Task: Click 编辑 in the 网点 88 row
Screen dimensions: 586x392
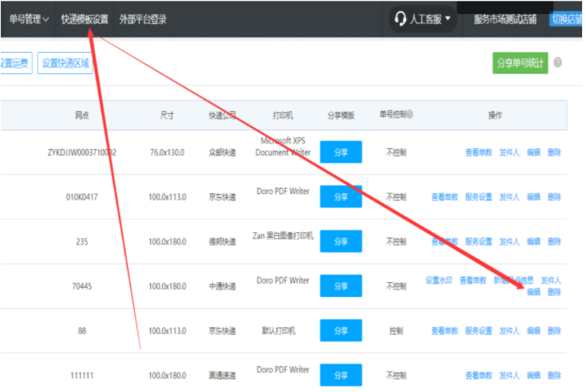Action: (x=533, y=330)
